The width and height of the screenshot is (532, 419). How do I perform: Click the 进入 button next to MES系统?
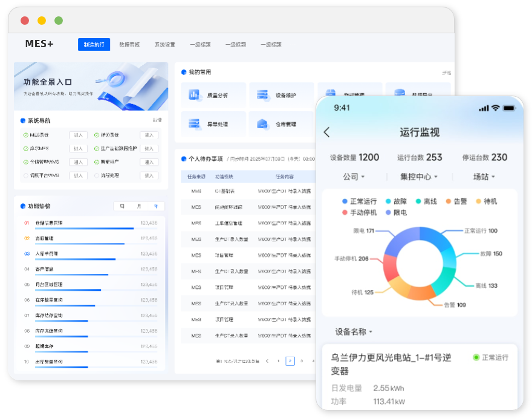pos(78,135)
